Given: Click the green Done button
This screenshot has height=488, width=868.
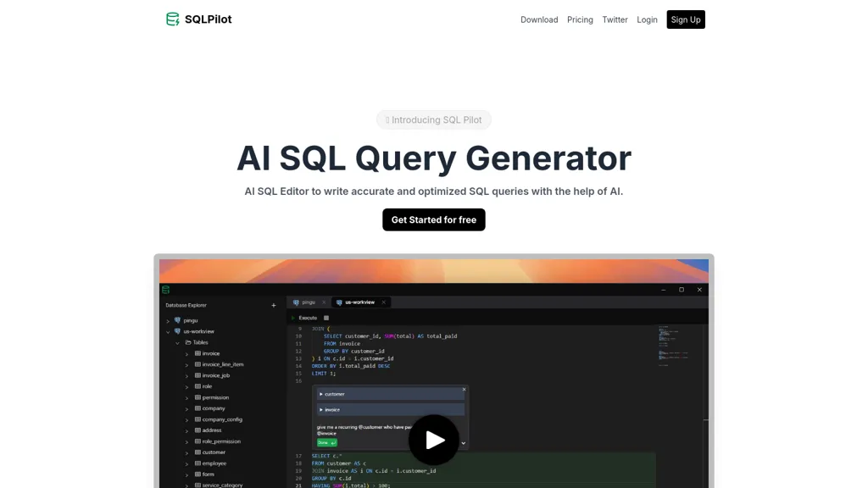Looking at the screenshot, I should (x=326, y=442).
